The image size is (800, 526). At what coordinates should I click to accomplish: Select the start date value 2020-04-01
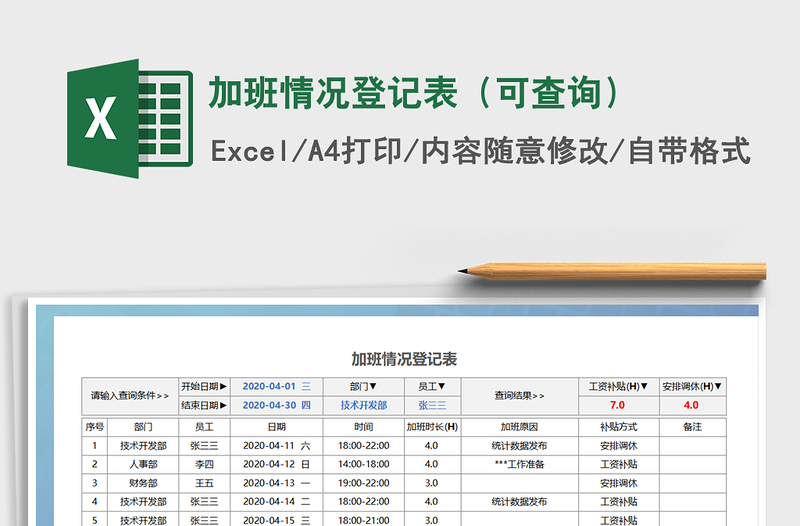point(277,386)
